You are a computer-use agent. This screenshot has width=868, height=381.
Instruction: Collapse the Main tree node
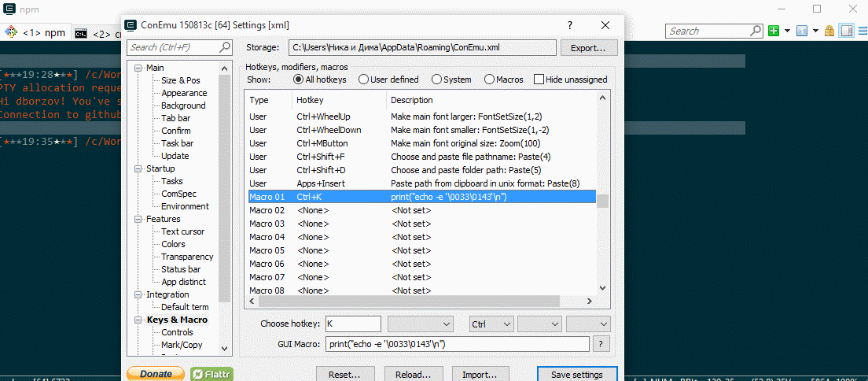pyautogui.click(x=138, y=68)
